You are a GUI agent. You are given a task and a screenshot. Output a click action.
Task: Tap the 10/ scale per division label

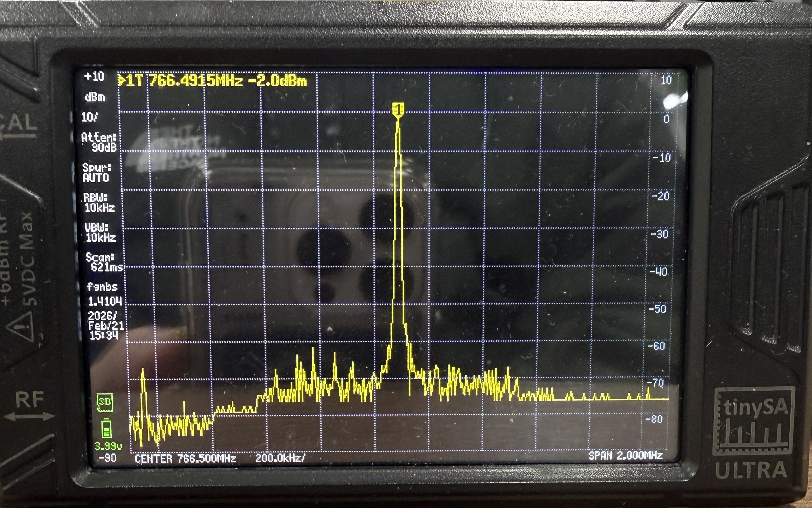[90, 117]
